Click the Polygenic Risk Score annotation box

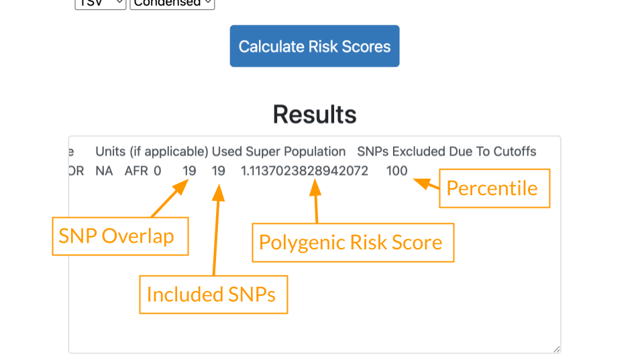[x=354, y=243]
